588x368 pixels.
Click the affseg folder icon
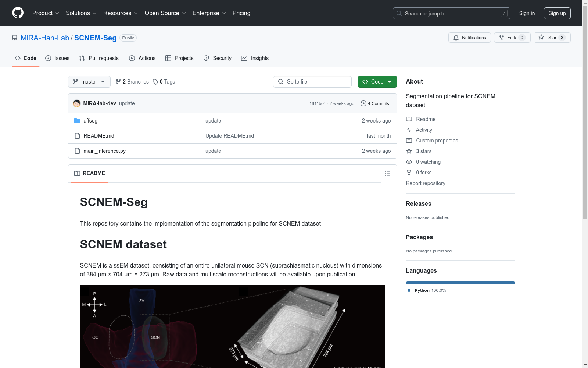point(77,121)
